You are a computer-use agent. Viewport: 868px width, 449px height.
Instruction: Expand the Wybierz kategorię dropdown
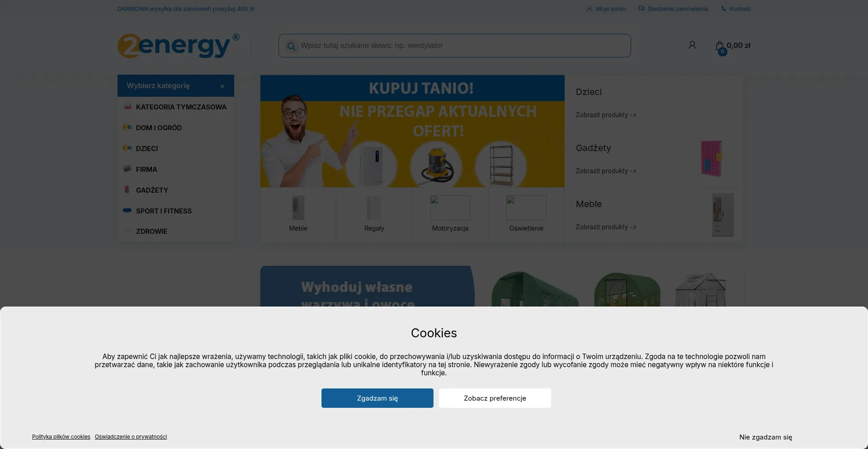[x=176, y=85]
